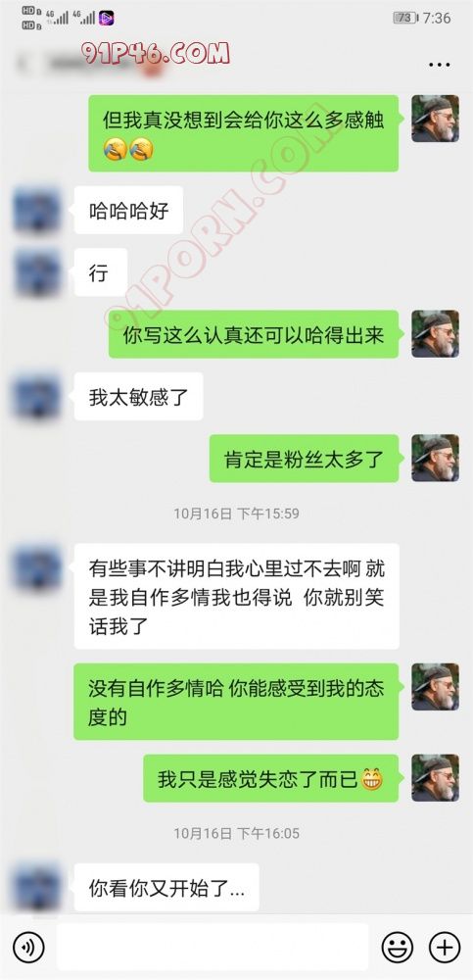Tap the long message starting 有些事不讲明白

click(x=236, y=596)
